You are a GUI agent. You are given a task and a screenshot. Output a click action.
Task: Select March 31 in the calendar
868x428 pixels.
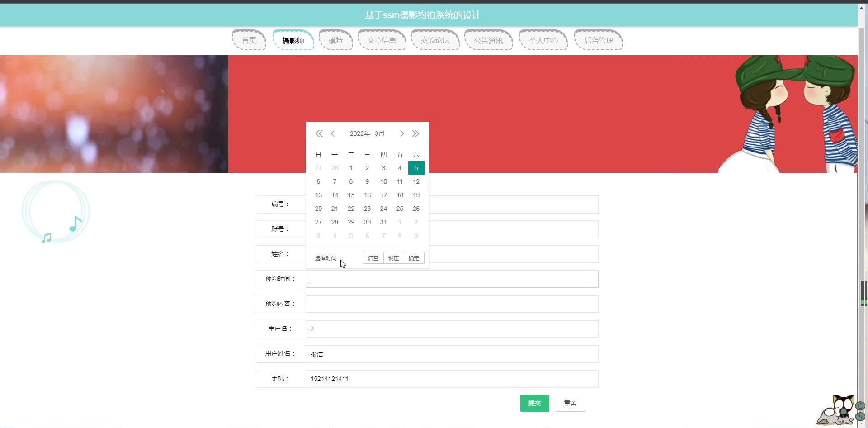click(x=383, y=222)
